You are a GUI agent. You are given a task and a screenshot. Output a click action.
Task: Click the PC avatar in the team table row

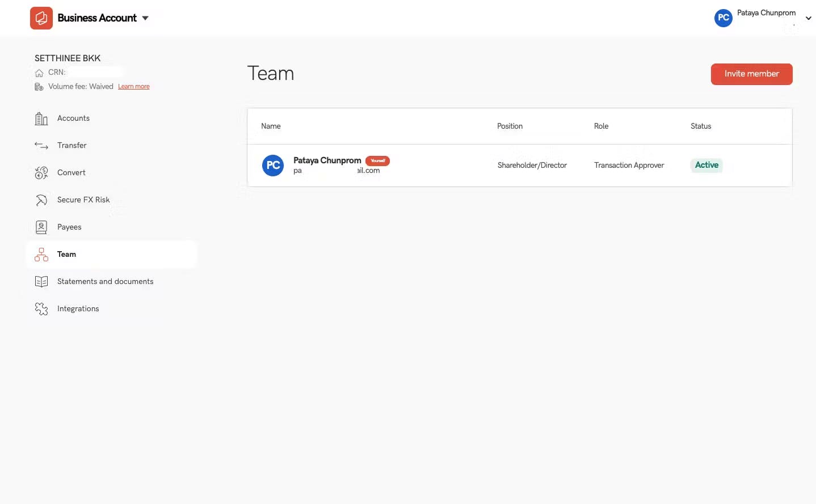point(273,166)
